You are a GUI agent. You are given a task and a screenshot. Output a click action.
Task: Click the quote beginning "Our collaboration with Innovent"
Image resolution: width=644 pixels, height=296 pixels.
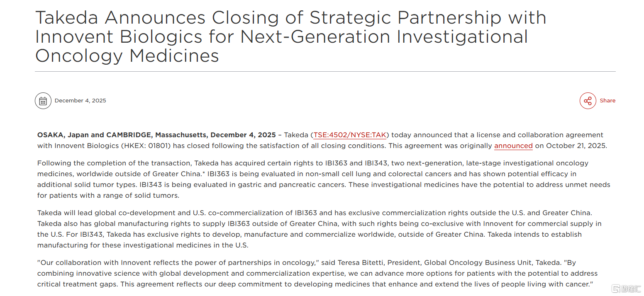tap(317, 273)
